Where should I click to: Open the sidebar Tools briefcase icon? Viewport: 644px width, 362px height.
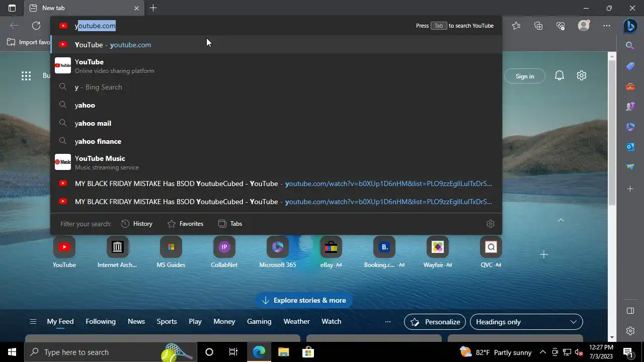click(630, 86)
